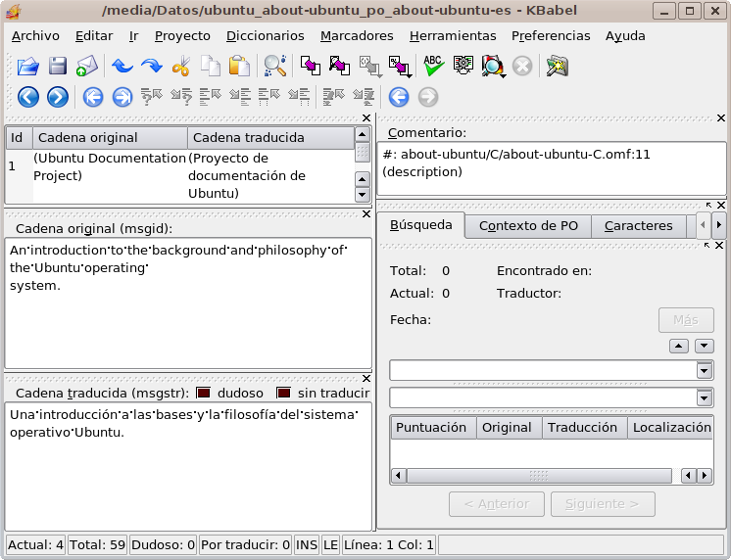The width and height of the screenshot is (731, 560).
Task: Click the mail envelope icon
Action: point(87,66)
